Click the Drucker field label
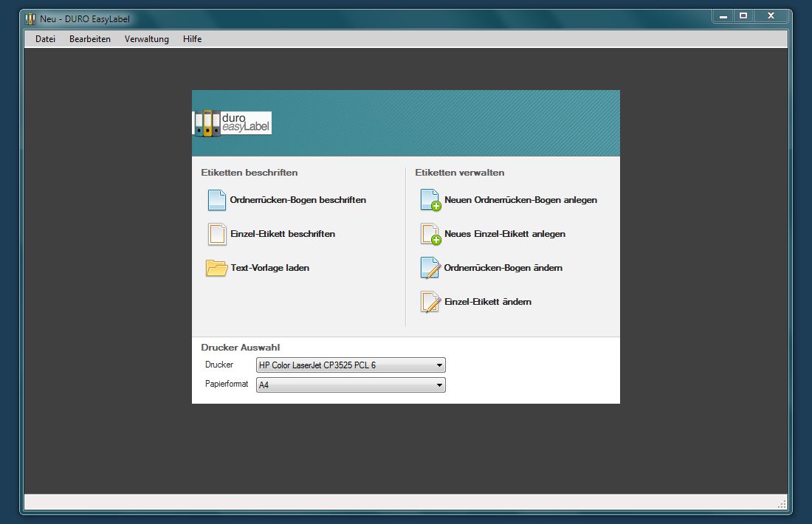The image size is (812, 524). (219, 365)
